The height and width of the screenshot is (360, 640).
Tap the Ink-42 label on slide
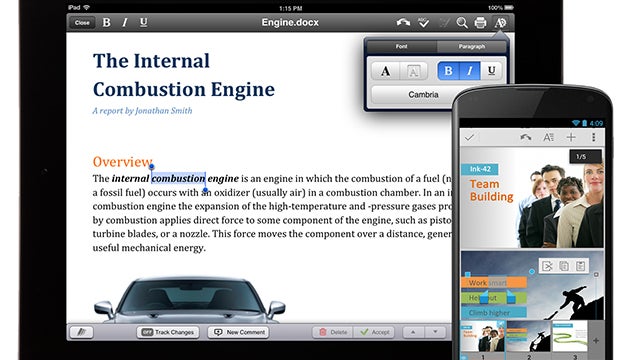tap(480, 169)
